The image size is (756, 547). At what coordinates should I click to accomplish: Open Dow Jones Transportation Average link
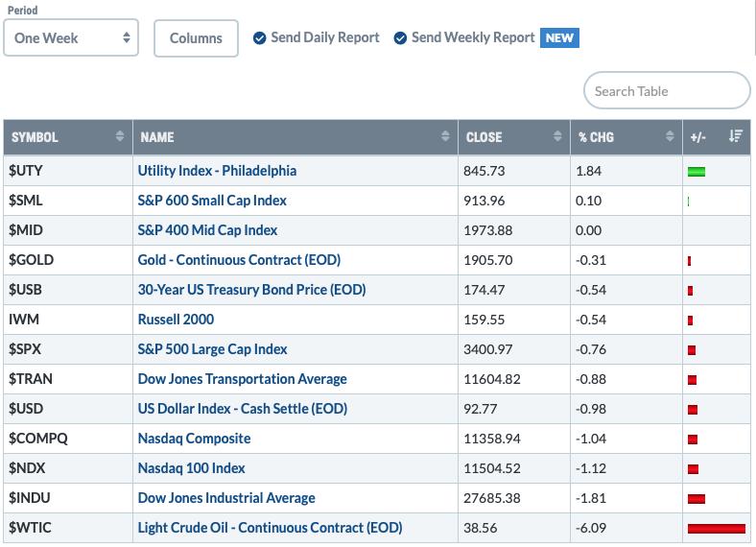tap(242, 379)
